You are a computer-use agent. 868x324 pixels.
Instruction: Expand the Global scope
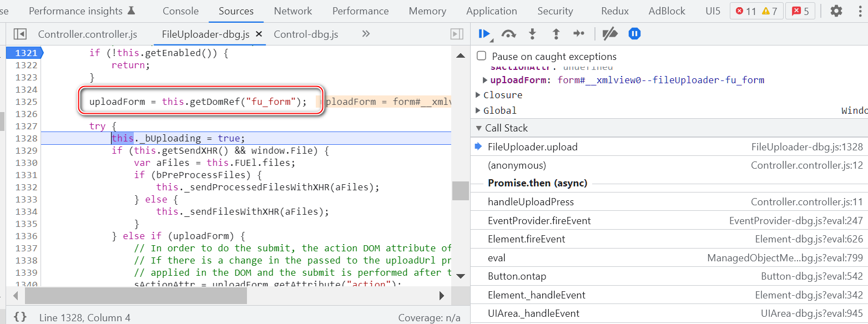pos(478,110)
